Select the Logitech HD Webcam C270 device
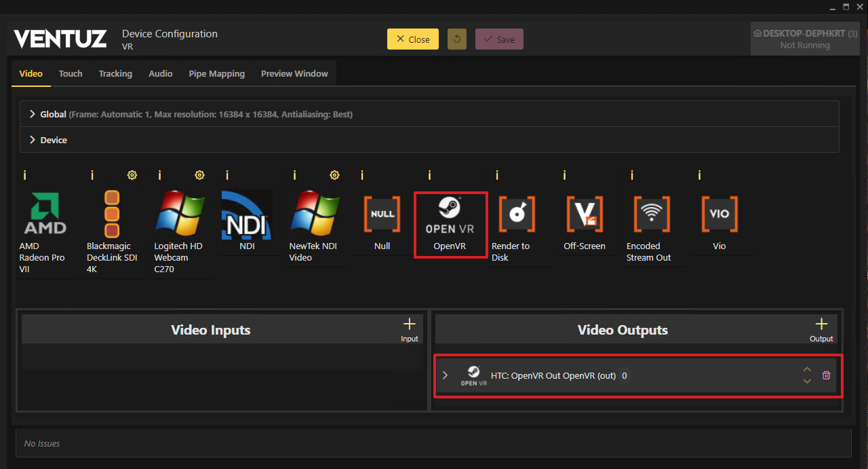Image resolution: width=868 pixels, height=469 pixels. [x=180, y=213]
